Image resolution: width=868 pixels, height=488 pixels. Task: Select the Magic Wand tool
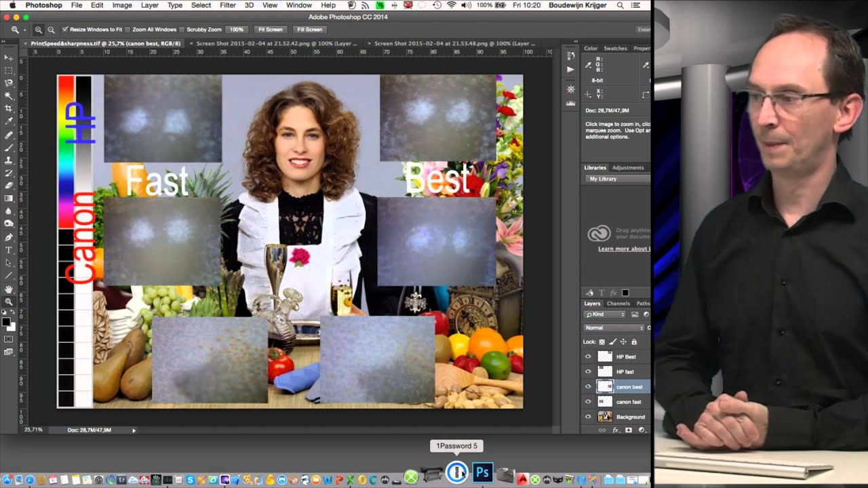pyautogui.click(x=9, y=96)
